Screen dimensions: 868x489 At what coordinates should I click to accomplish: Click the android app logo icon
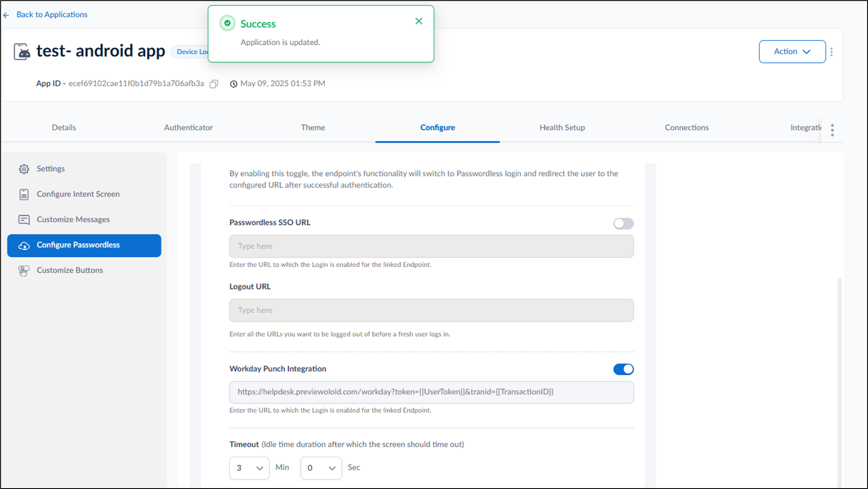tap(22, 52)
